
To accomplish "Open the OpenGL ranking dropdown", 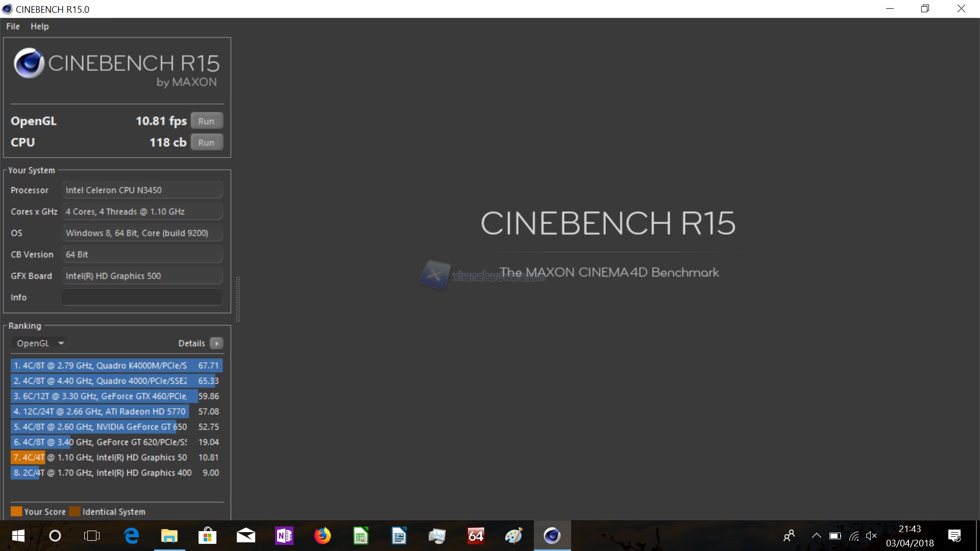I will [40, 343].
